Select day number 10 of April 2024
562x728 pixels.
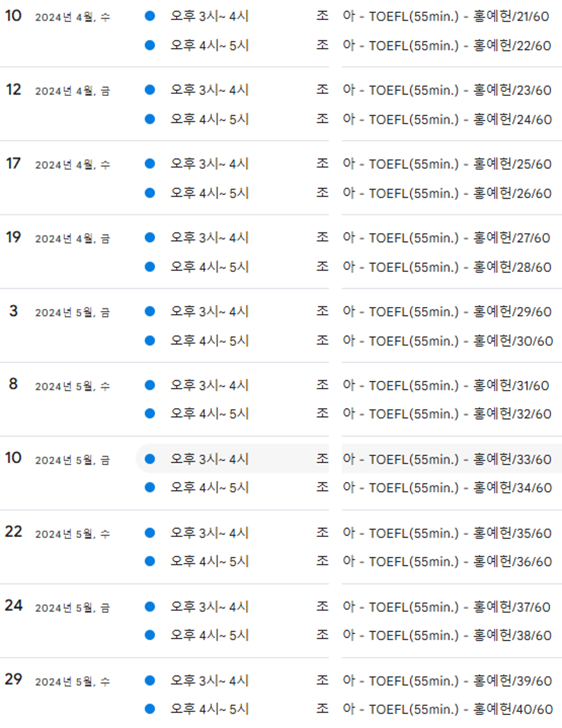[x=14, y=16]
